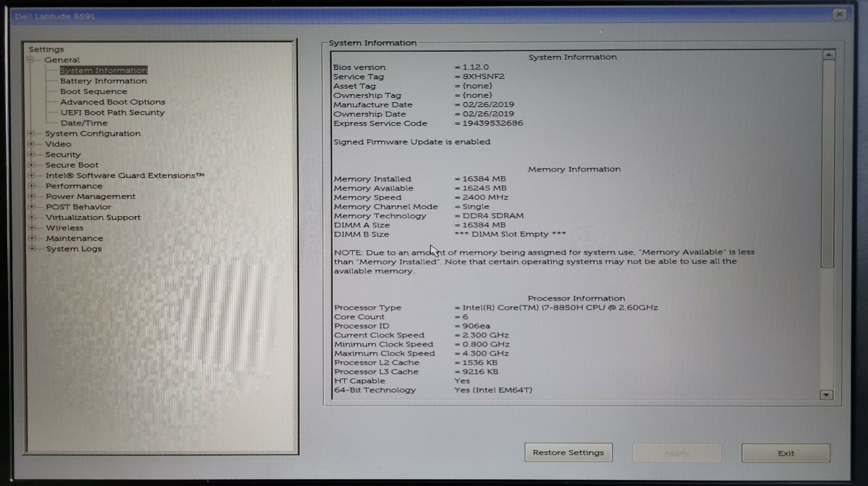Click the greyed-out Apply button
This screenshot has height=486, width=868.
tap(677, 453)
